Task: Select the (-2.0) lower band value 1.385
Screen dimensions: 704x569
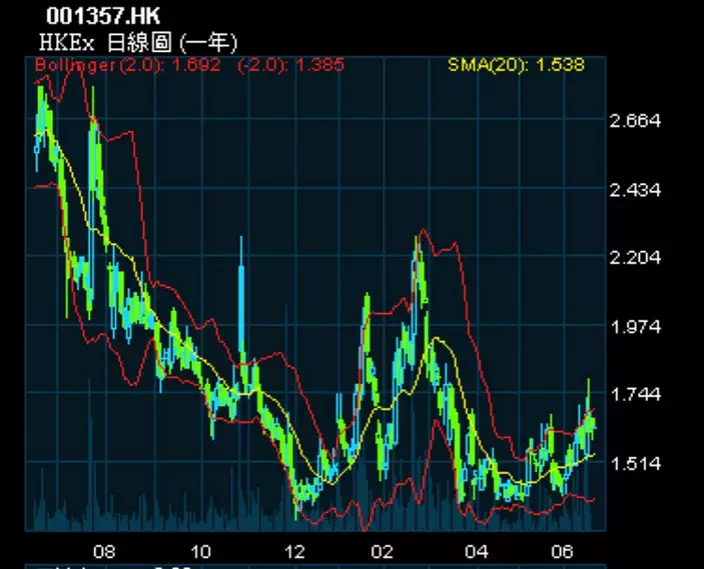Action: coord(289,66)
